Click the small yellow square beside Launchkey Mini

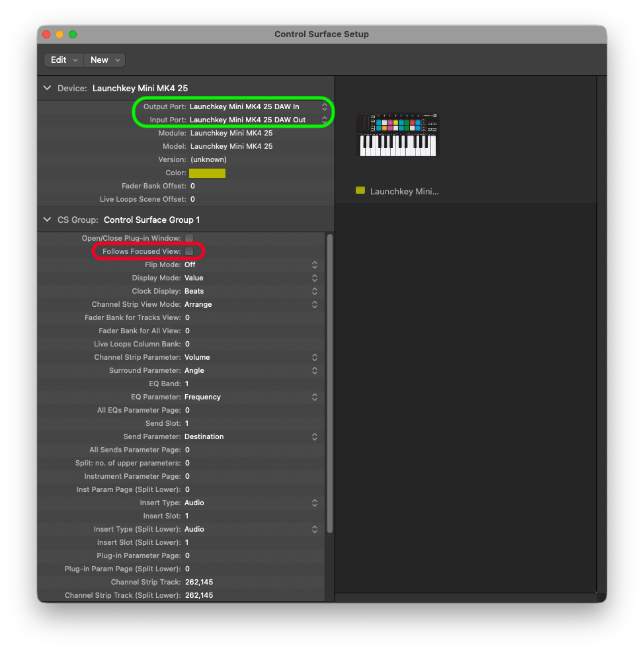[x=360, y=190]
